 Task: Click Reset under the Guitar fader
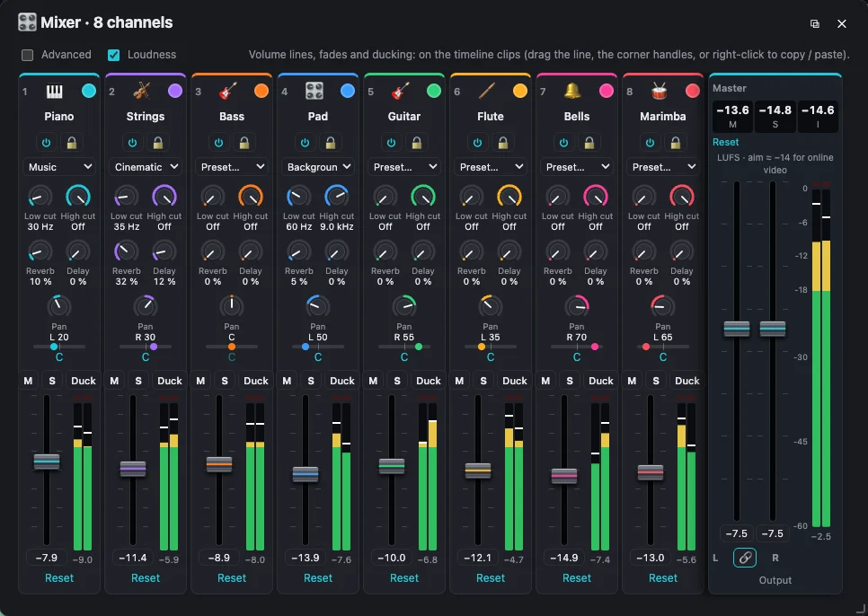pyautogui.click(x=404, y=578)
